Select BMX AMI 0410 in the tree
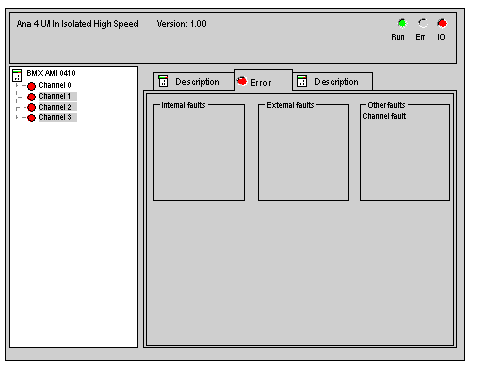This screenshot has width=480, height=372. coord(51,73)
